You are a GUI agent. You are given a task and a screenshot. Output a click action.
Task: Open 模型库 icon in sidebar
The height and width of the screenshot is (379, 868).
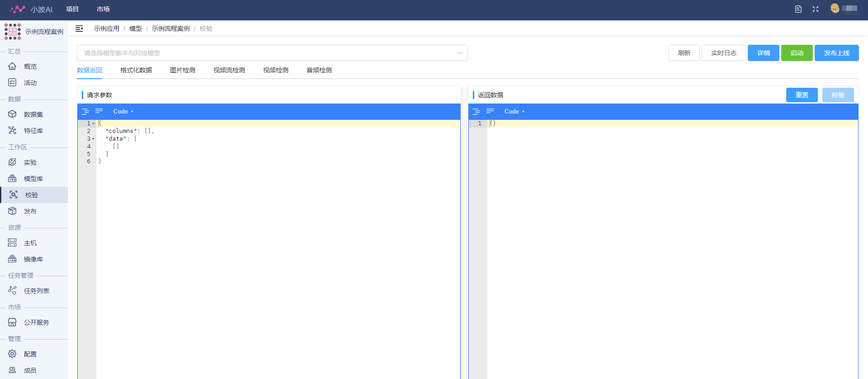tap(12, 179)
